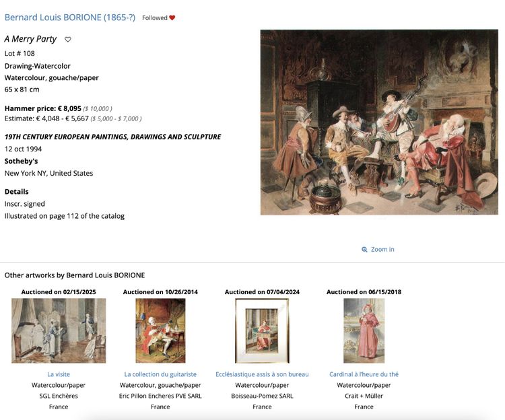Click the 12 oct 1994 date
Screen dimensions: 505x420
(23, 149)
